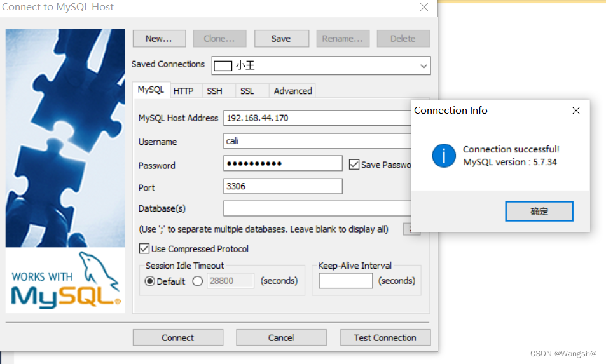Image resolution: width=606 pixels, height=364 pixels.
Task: Close the Connection Info popup
Action: coord(576,111)
